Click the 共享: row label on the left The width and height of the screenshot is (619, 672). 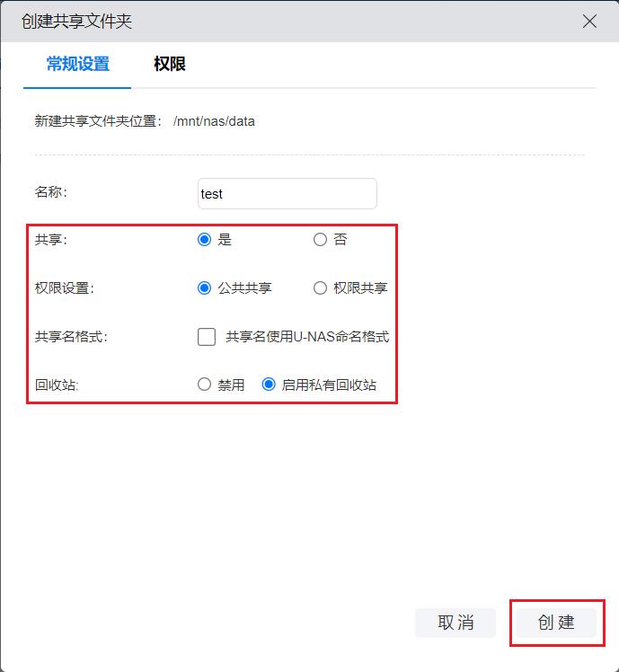tap(51, 240)
